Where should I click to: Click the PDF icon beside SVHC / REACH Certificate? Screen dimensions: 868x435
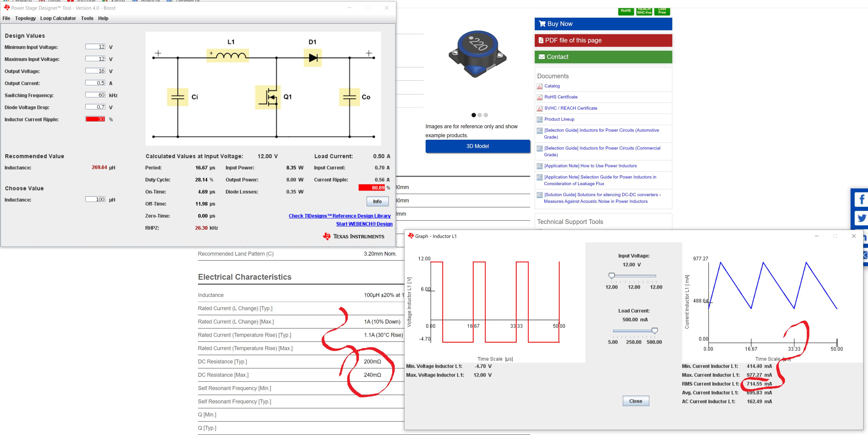coord(540,108)
